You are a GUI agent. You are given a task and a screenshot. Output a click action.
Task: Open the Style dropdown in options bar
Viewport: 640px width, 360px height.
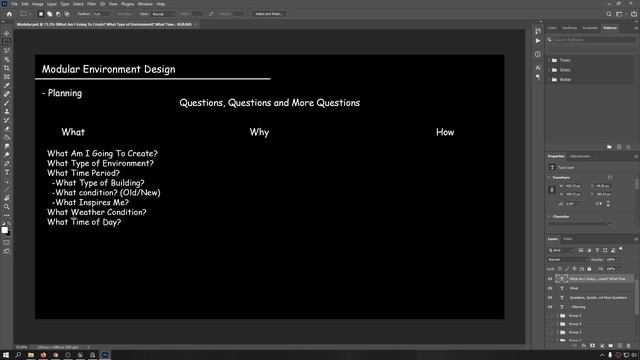163,14
